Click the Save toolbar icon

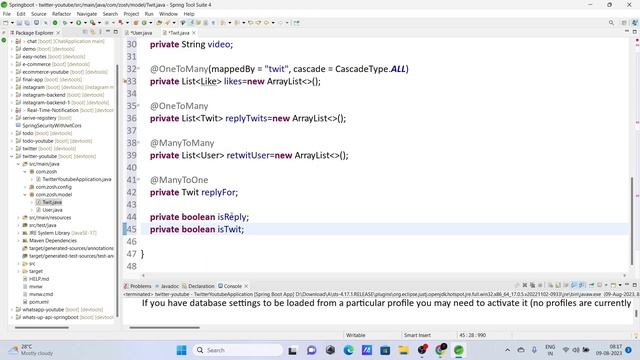[19, 23]
